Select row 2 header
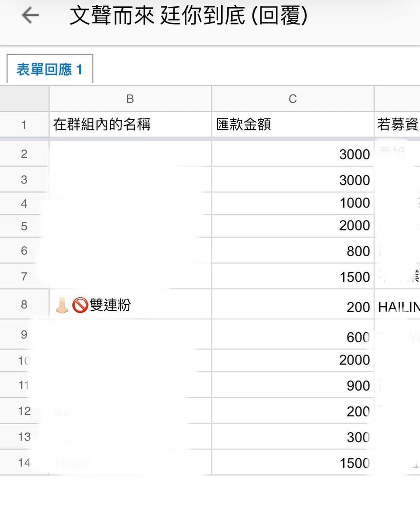The height and width of the screenshot is (506, 420). [24, 154]
